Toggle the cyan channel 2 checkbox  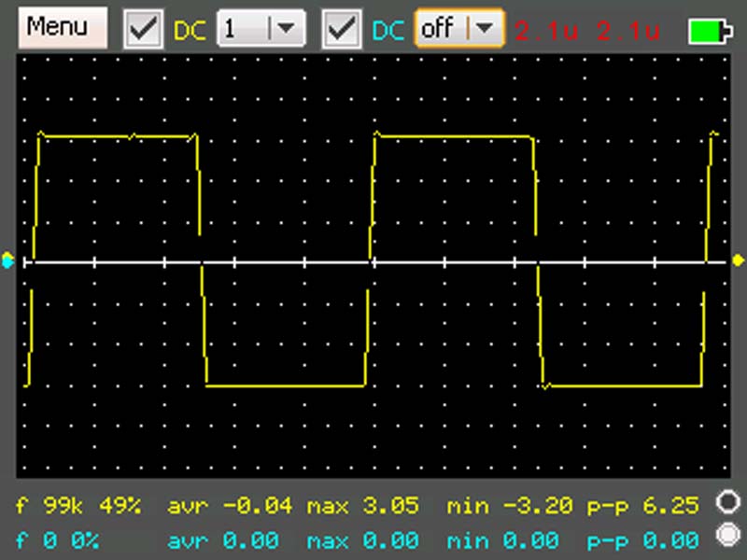[343, 29]
